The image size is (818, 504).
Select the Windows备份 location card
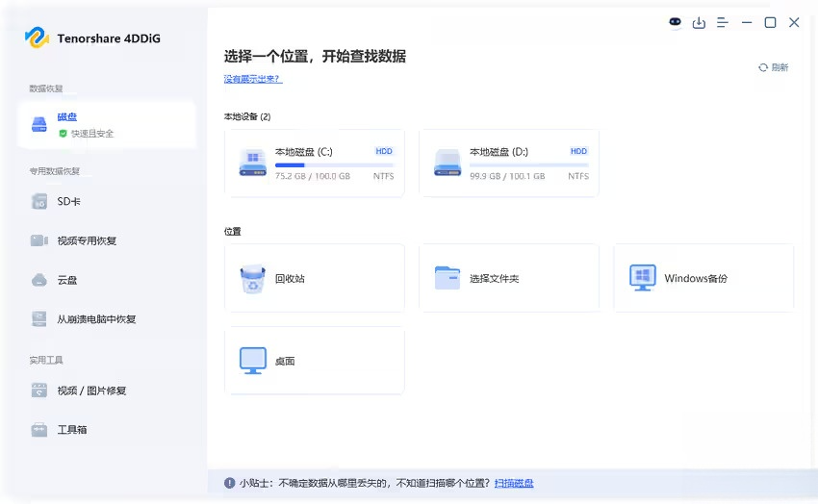[x=703, y=278]
